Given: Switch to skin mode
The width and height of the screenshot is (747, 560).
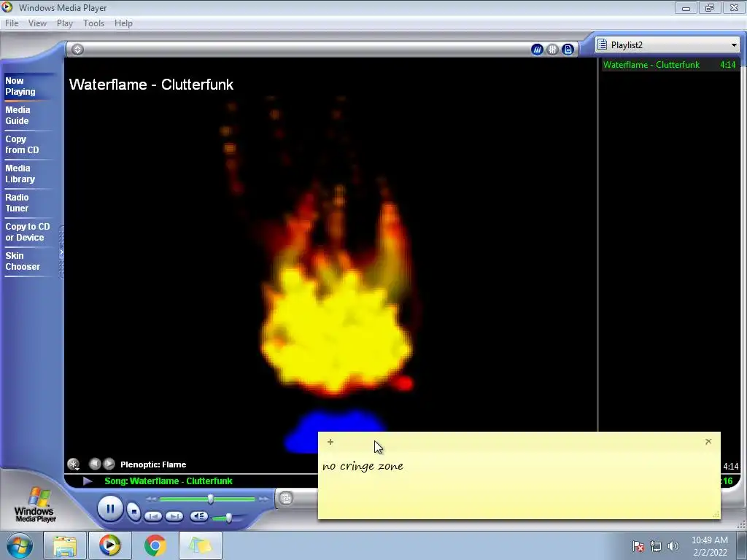Looking at the screenshot, I should (x=286, y=499).
